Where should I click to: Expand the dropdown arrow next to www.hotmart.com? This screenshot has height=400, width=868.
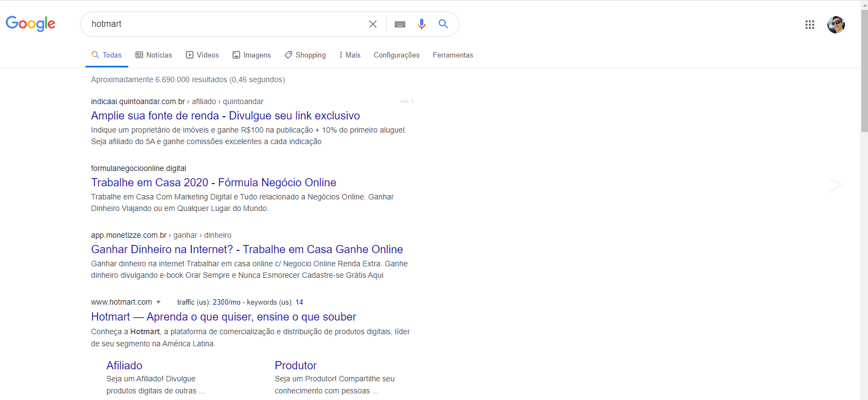pyautogui.click(x=158, y=302)
